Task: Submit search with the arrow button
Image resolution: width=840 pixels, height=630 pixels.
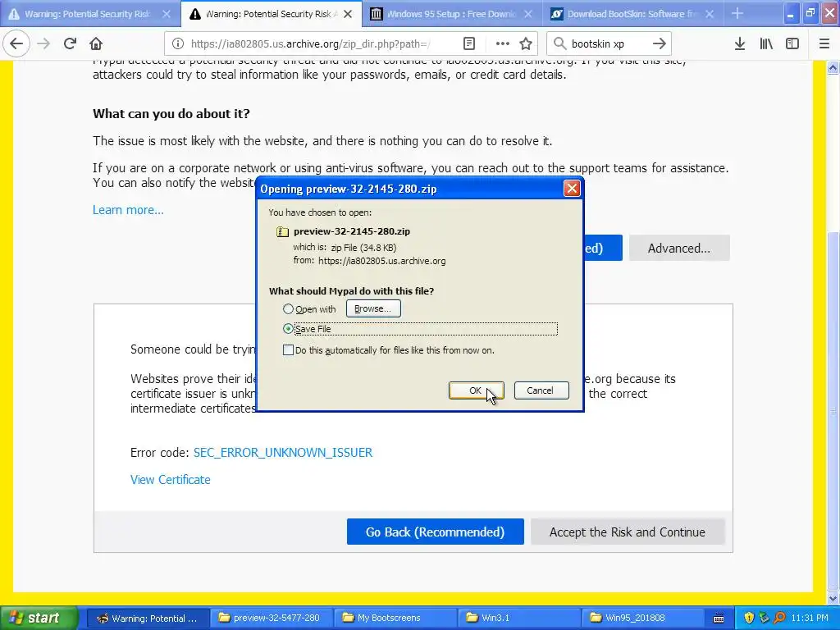Action: coord(660,43)
